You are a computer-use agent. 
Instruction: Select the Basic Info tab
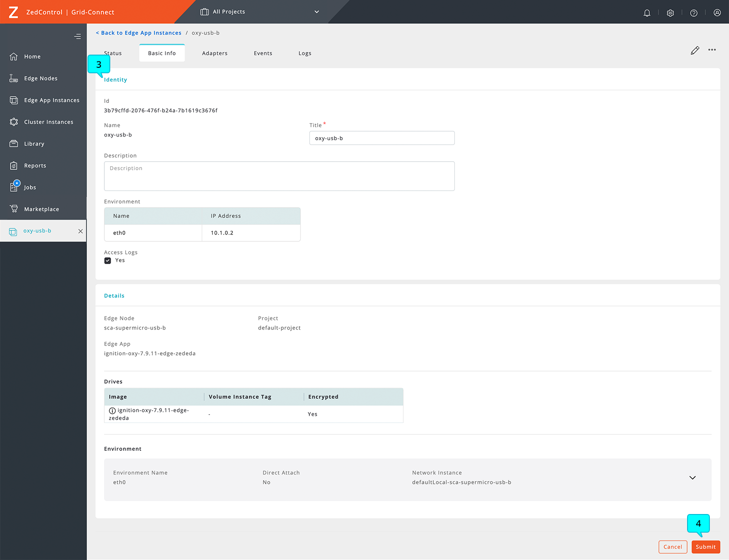162,53
